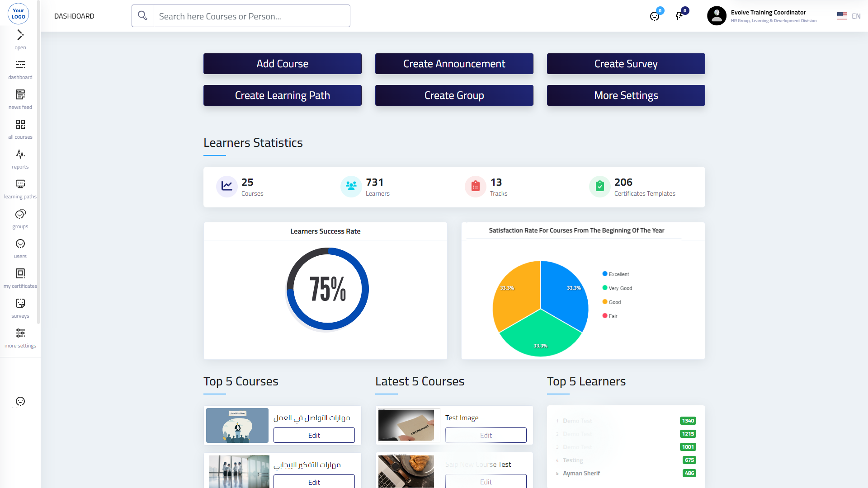Navigate to learning paths section

pyautogui.click(x=20, y=188)
